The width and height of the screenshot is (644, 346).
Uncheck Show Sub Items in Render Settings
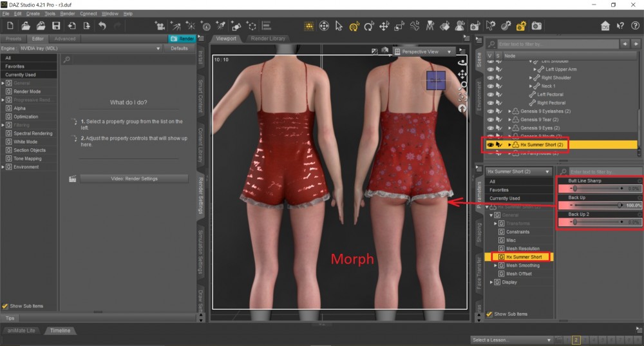5,306
